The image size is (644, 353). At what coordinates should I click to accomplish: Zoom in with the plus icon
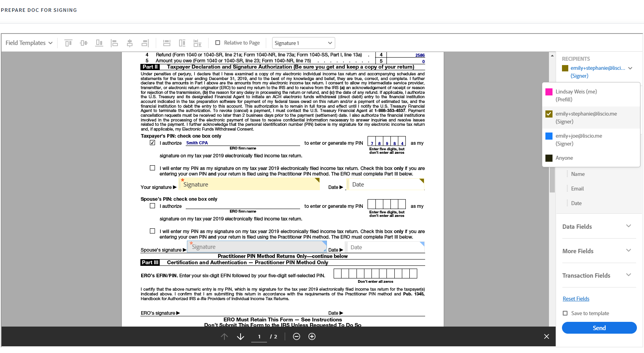[312, 336]
